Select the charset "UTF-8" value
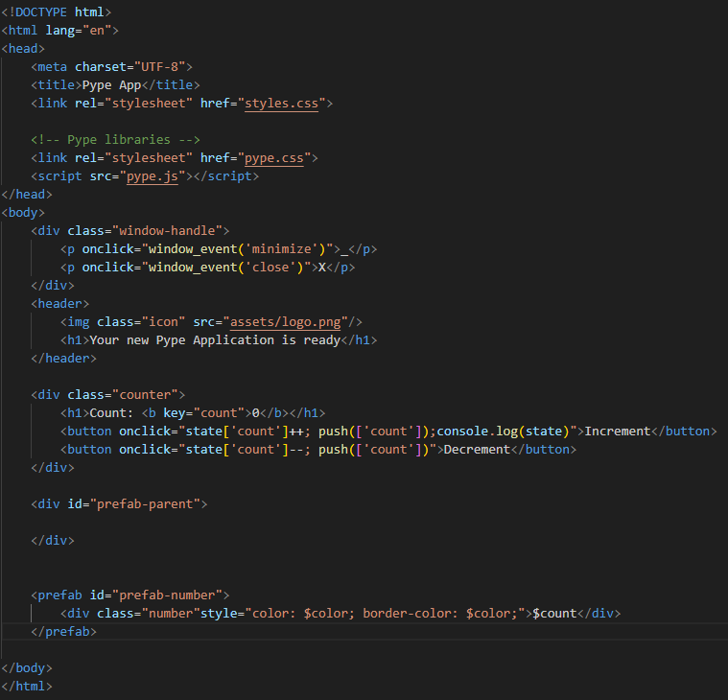The height and width of the screenshot is (700, 728). 160,67
